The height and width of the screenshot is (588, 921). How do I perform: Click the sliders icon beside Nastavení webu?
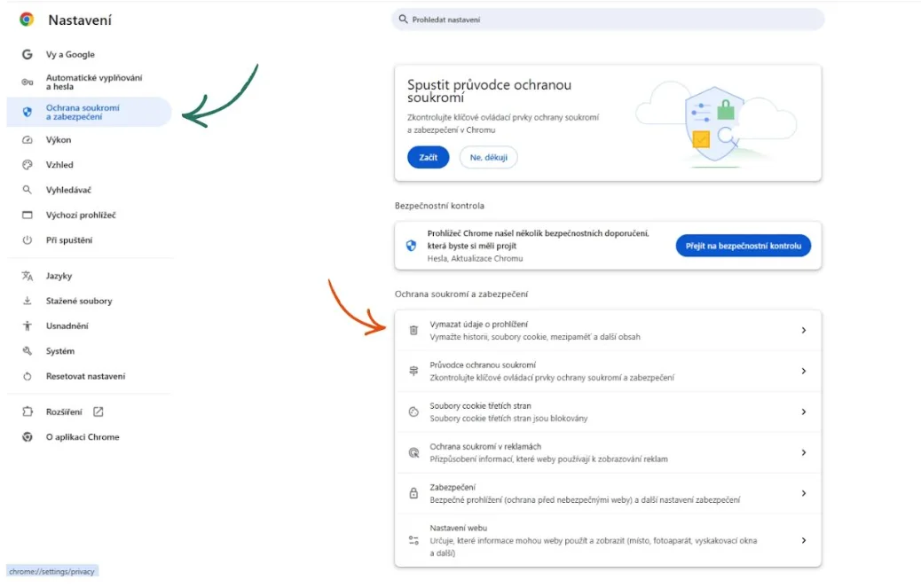413,540
